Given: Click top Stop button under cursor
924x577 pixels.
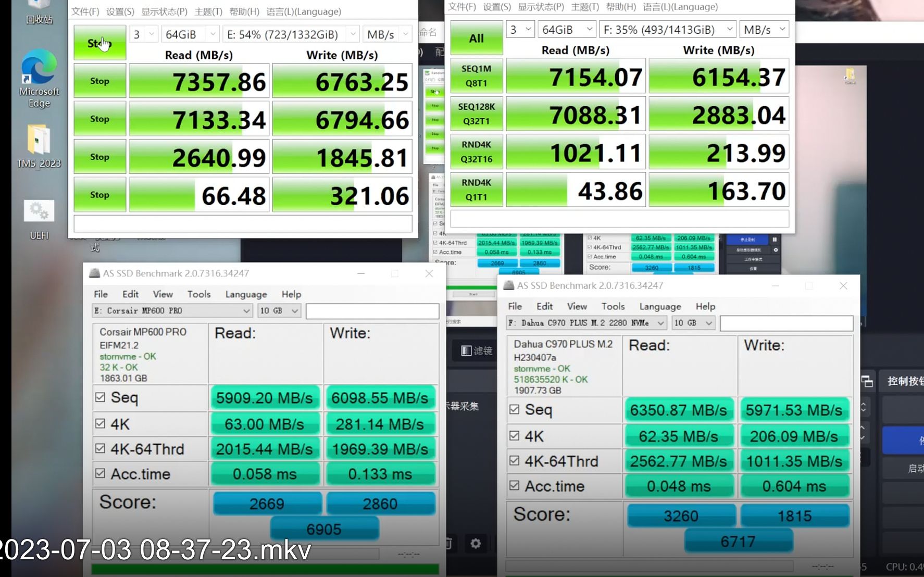Looking at the screenshot, I should [99, 43].
